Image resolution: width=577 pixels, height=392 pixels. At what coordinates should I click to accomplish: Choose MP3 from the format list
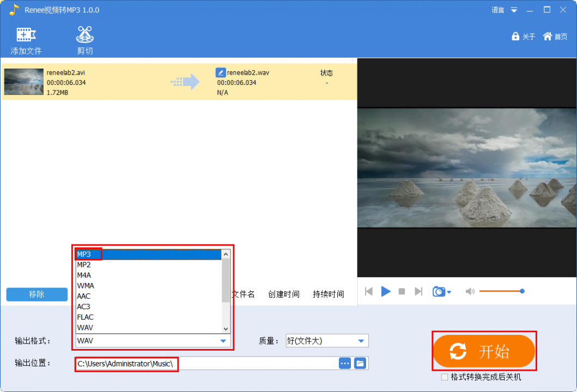click(148, 254)
